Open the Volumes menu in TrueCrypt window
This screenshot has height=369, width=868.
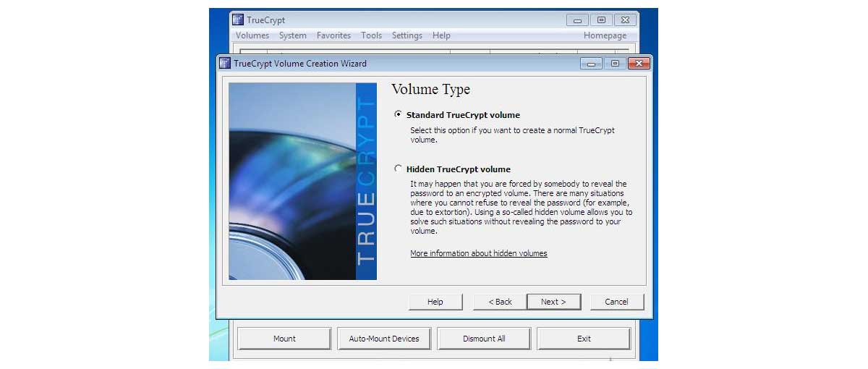[x=252, y=35]
